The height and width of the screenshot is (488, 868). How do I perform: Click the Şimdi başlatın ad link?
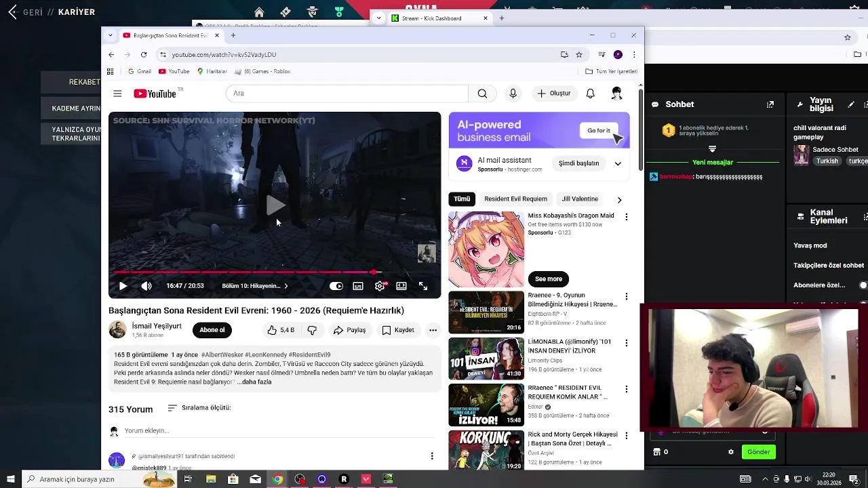578,163
